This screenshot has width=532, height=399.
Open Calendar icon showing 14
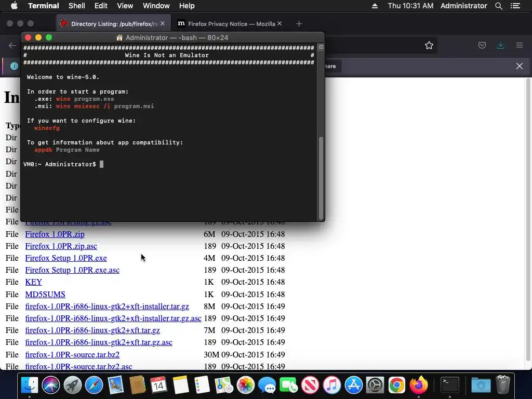(x=158, y=385)
